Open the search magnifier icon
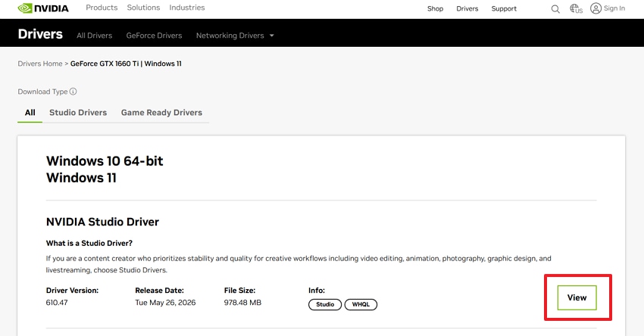This screenshot has height=336, width=644. pyautogui.click(x=555, y=8)
